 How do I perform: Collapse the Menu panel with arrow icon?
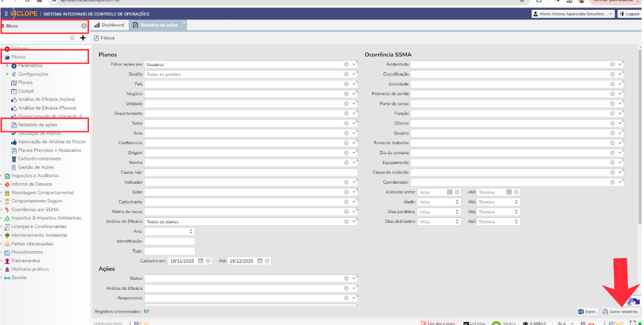84,25
